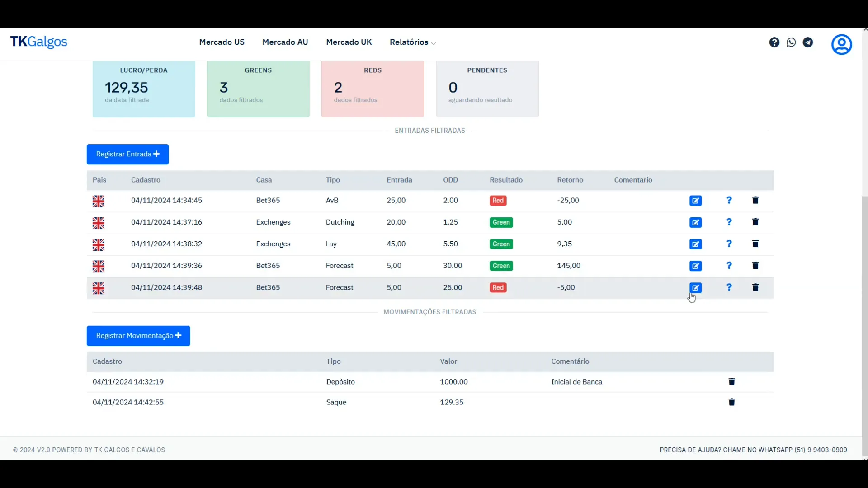Image resolution: width=868 pixels, height=488 pixels.
Task: Click the WhatsApp help text in footer
Action: point(753,450)
